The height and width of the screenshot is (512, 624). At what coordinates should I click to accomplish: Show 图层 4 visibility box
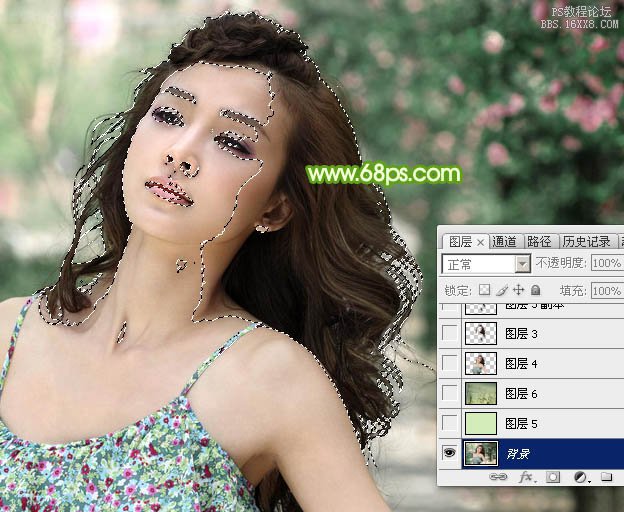(x=450, y=363)
